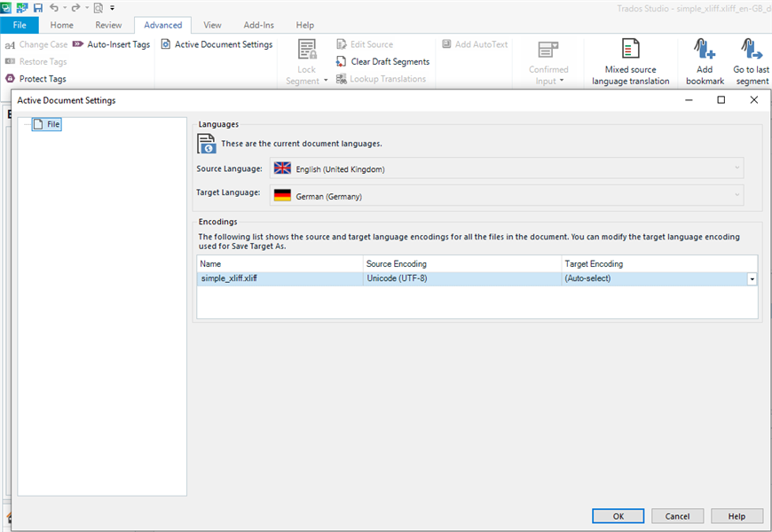Expand the Target Encoding Auto-select dropdown

pos(752,278)
